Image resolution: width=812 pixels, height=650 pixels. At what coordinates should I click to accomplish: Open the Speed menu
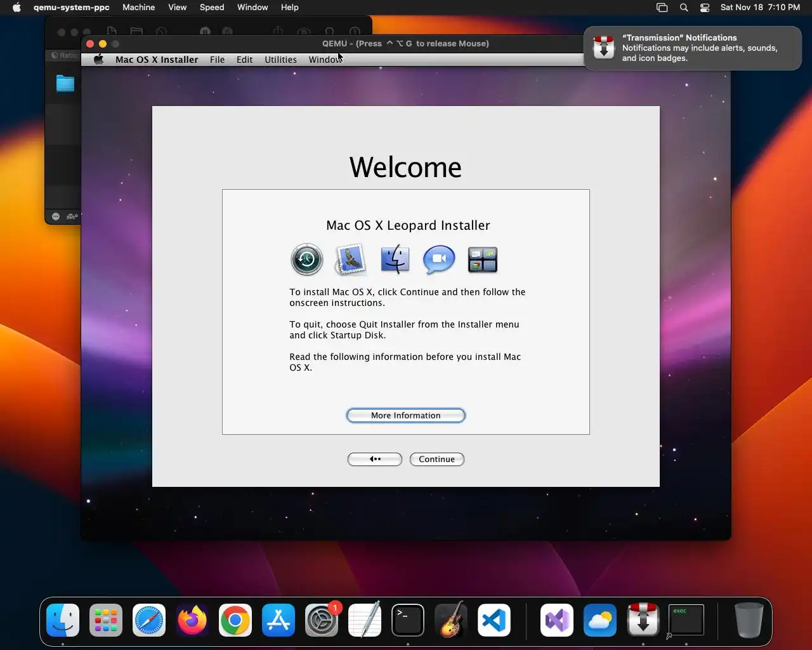tap(212, 8)
